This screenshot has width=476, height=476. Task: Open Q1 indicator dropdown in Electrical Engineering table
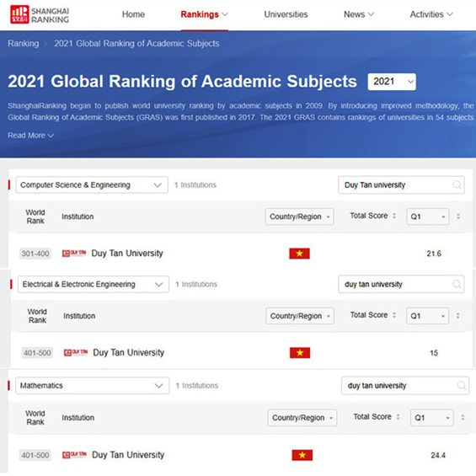click(x=427, y=316)
